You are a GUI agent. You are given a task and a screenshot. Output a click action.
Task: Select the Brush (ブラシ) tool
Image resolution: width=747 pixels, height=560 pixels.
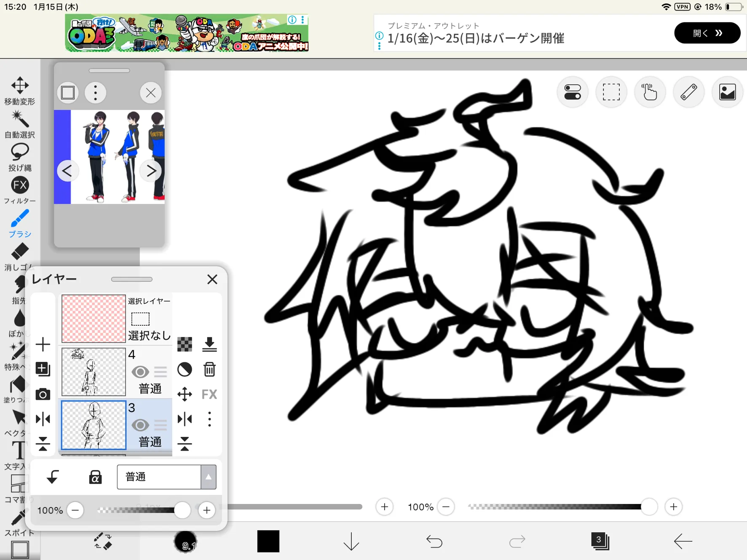tap(19, 224)
